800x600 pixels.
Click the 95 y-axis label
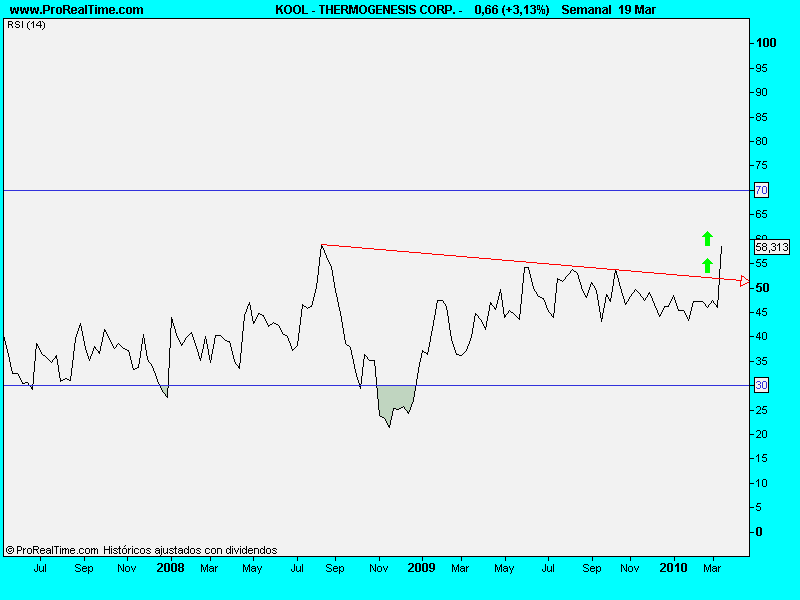(x=761, y=68)
